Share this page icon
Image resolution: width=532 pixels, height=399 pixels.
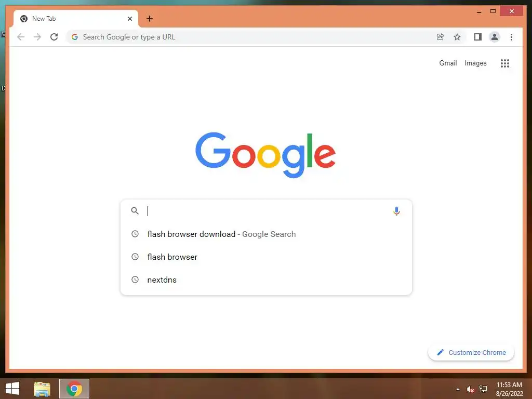[441, 37]
